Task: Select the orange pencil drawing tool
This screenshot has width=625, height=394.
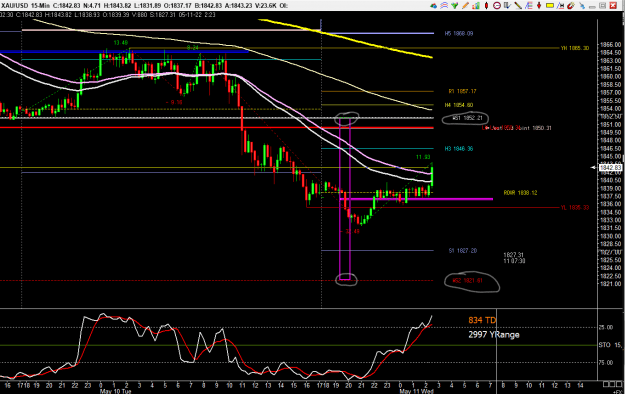Action: click(465, 6)
